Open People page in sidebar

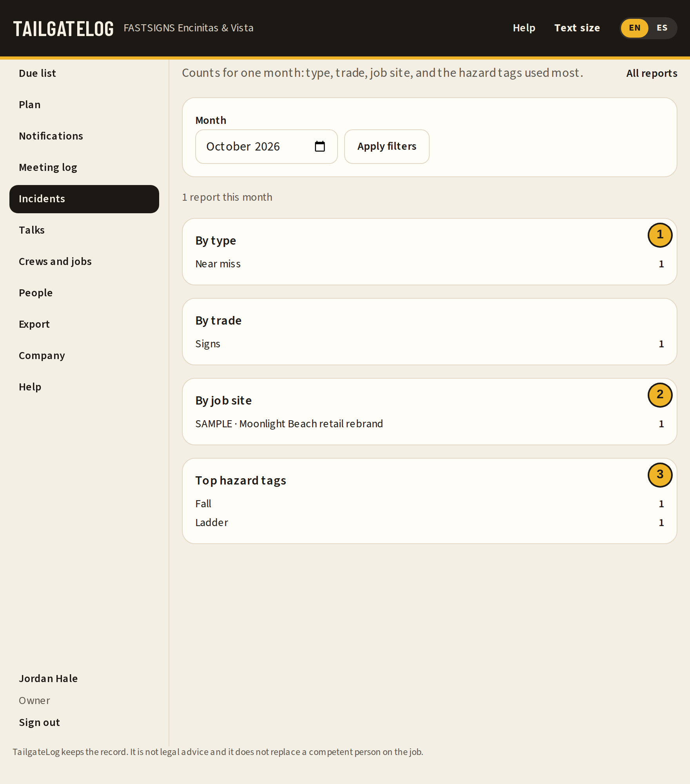click(84, 293)
